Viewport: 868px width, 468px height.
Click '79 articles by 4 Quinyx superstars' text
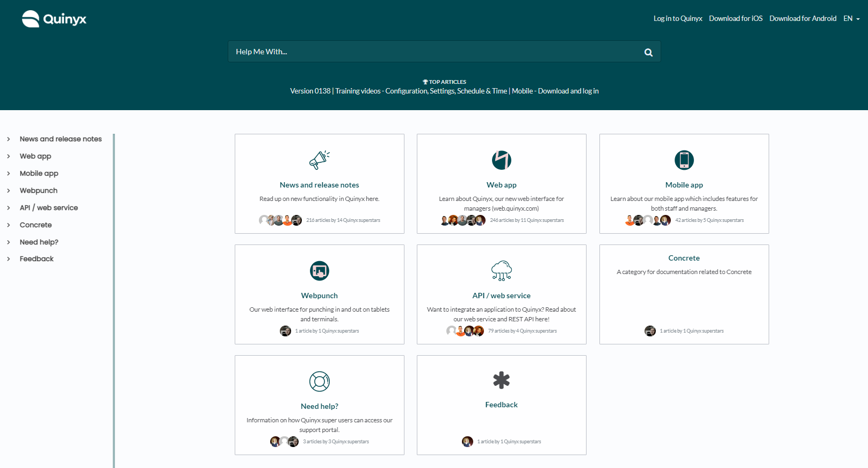click(523, 331)
